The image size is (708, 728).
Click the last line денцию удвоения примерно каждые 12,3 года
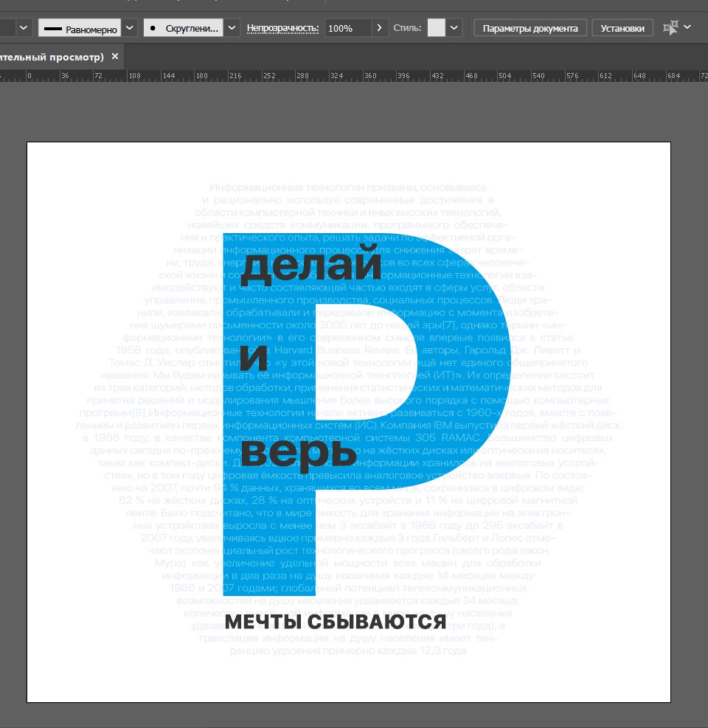[x=348, y=651]
